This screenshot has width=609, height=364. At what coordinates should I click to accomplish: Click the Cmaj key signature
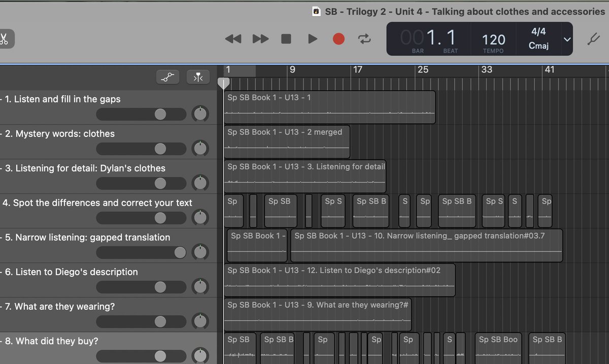(538, 46)
